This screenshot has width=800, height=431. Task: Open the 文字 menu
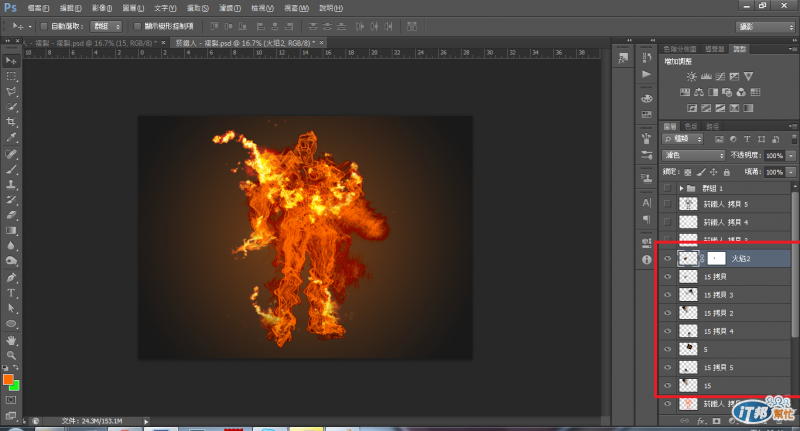point(165,8)
